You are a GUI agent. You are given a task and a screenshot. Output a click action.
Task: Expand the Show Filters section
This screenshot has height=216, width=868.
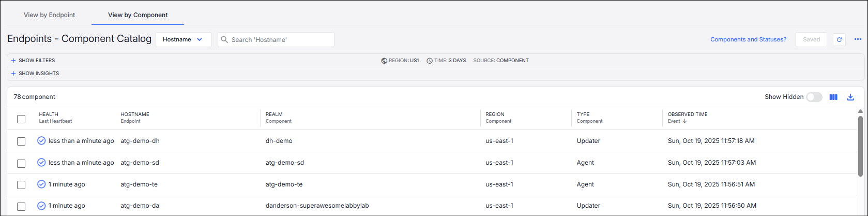coord(33,61)
